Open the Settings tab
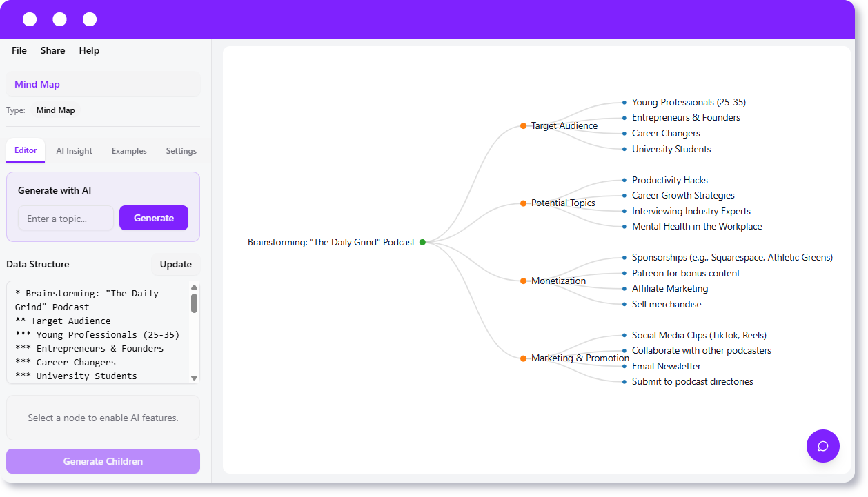The height and width of the screenshot is (497, 868). click(181, 151)
